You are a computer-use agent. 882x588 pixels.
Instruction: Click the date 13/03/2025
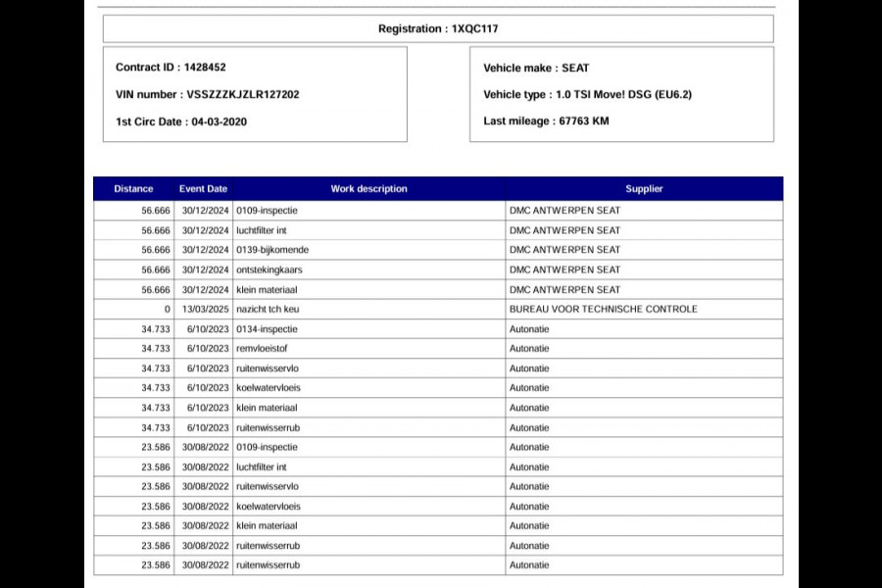click(205, 309)
